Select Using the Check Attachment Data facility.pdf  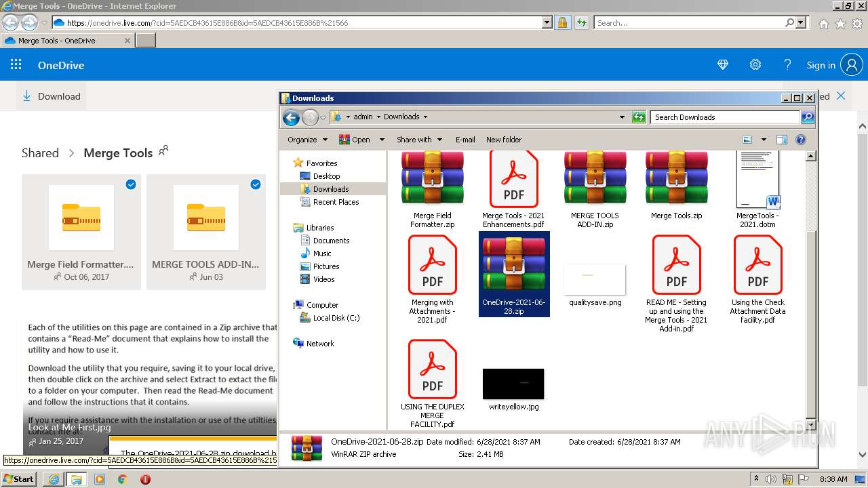click(757, 279)
